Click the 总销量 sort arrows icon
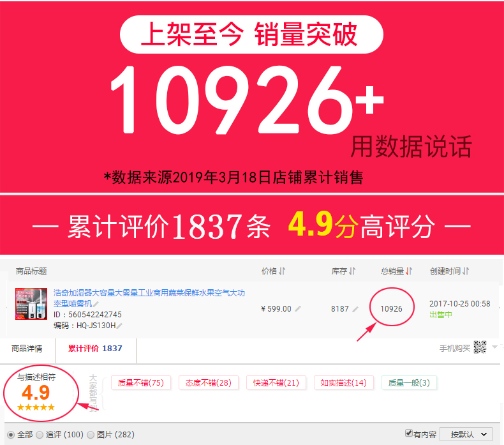Viewport: 504px width, 445px height. 408,271
